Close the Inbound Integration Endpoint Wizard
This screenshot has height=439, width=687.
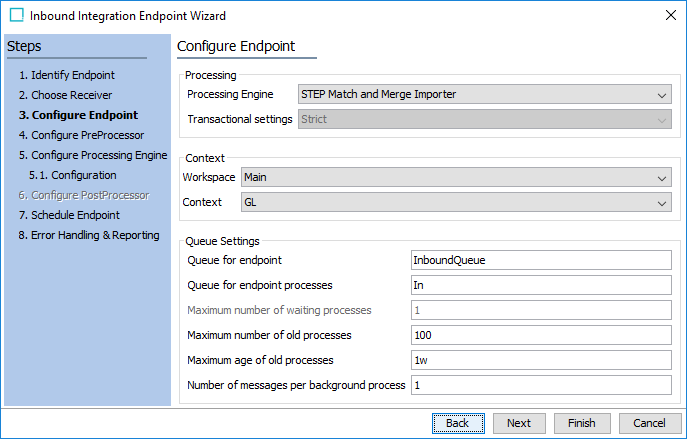point(670,15)
